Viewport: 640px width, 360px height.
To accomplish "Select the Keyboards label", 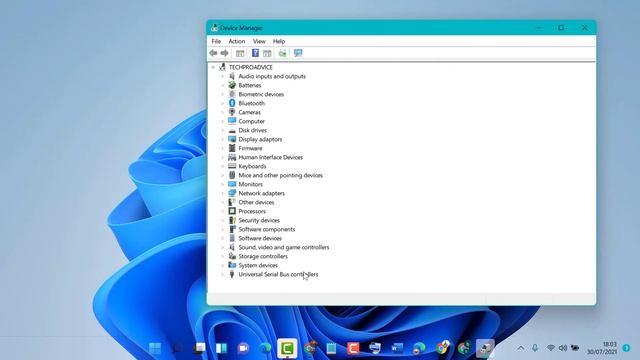I will (x=252, y=166).
